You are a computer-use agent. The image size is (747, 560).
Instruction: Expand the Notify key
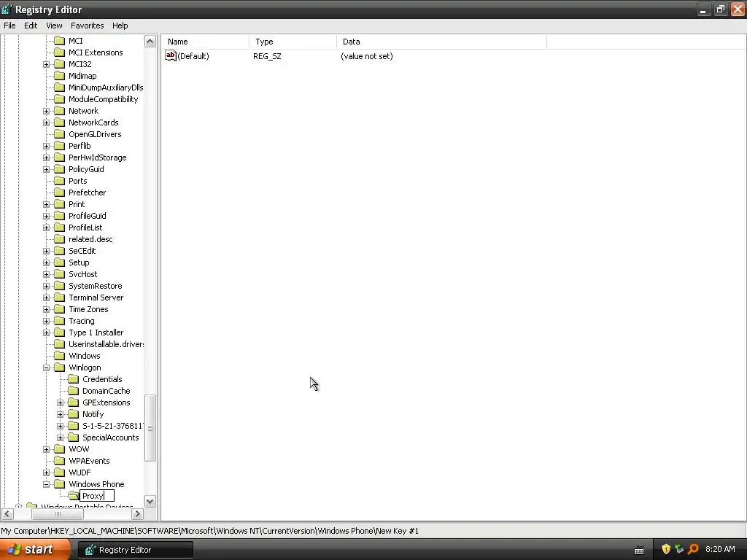click(60, 414)
